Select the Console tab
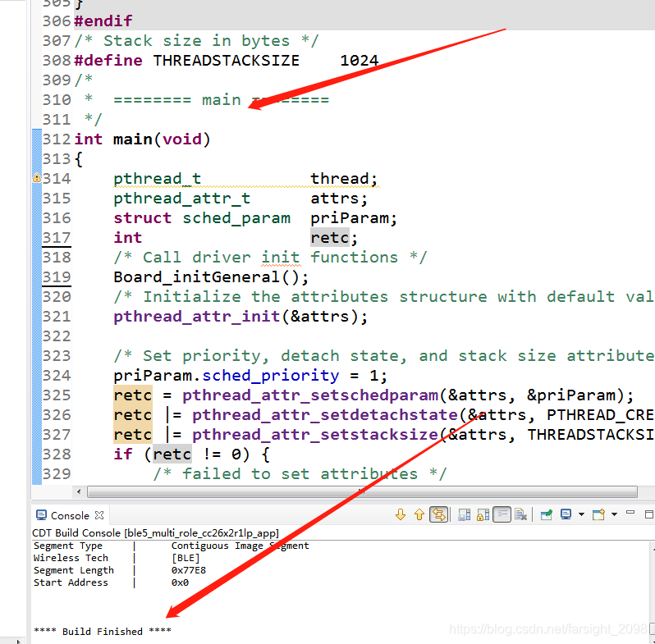The height and width of the screenshot is (644, 655). click(70, 516)
